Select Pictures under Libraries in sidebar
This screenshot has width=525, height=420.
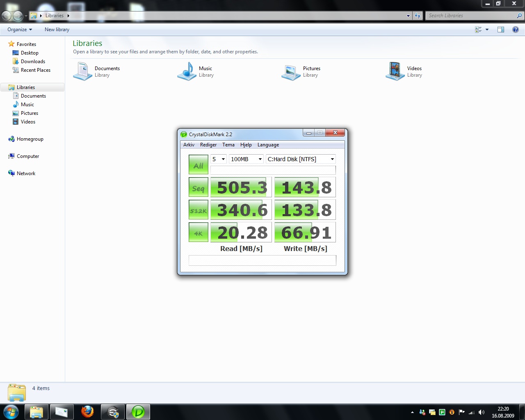pyautogui.click(x=30, y=113)
